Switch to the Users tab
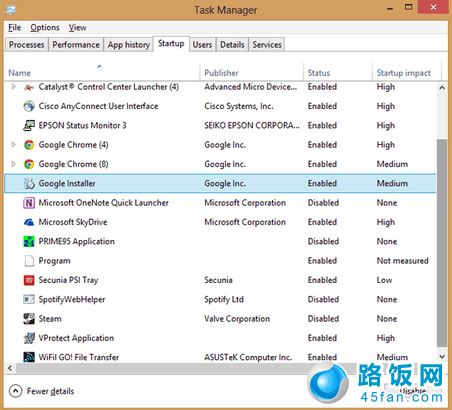452x410 pixels. point(202,45)
